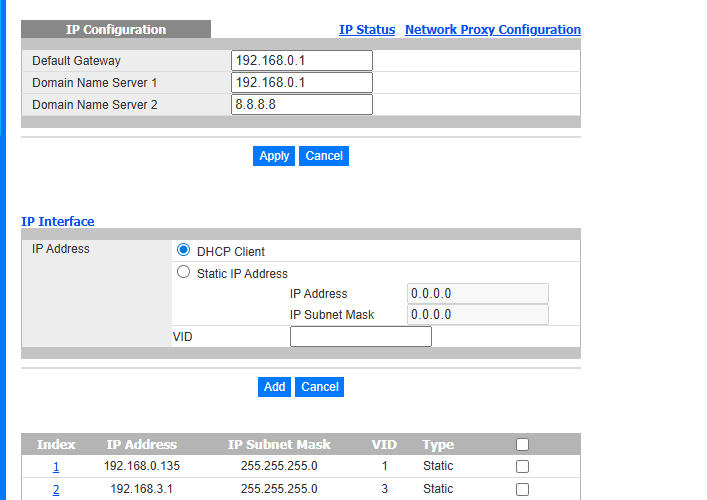Click the IP Subnet Mask column header
The image size is (707, 500).
click(279, 445)
